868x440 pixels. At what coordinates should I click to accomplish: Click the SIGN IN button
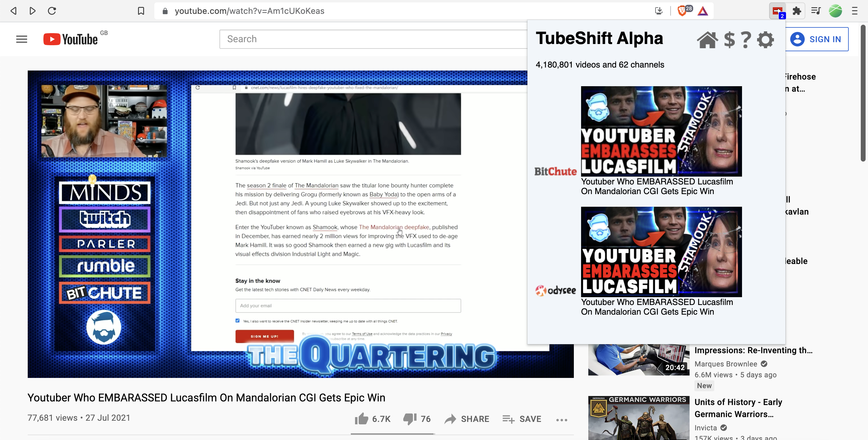point(817,39)
